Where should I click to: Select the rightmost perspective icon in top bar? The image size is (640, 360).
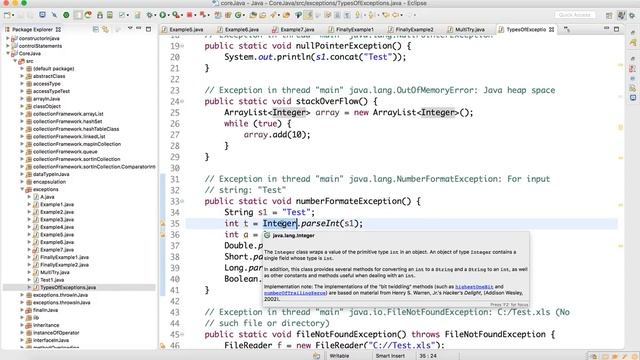pyautogui.click(x=632, y=16)
